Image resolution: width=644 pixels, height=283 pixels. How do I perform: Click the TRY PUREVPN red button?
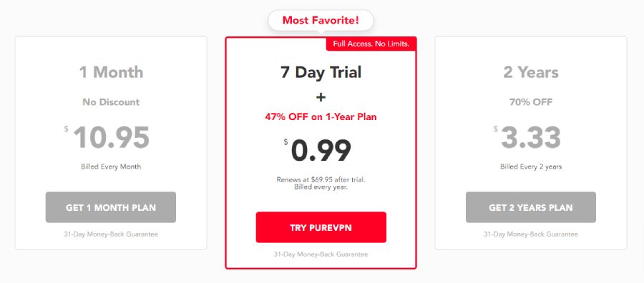coord(321,227)
